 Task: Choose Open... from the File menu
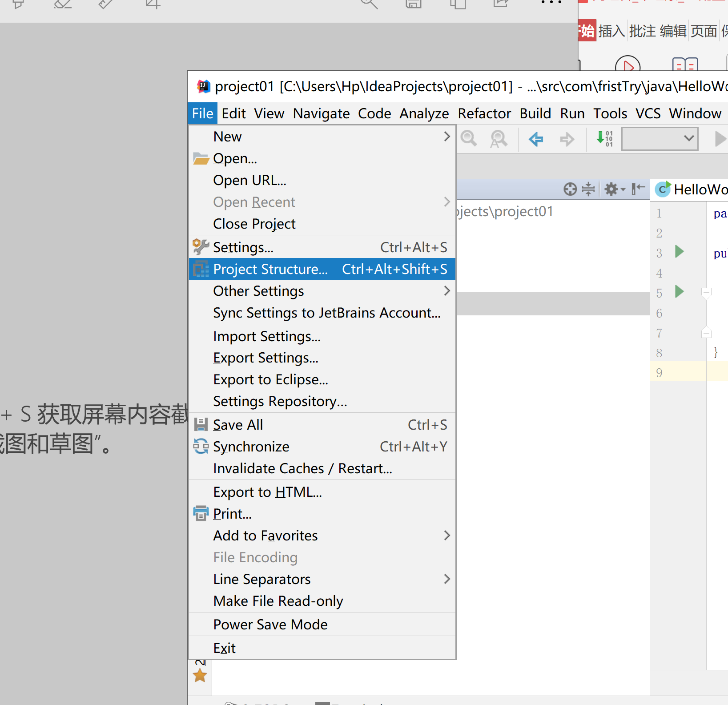[322, 158]
